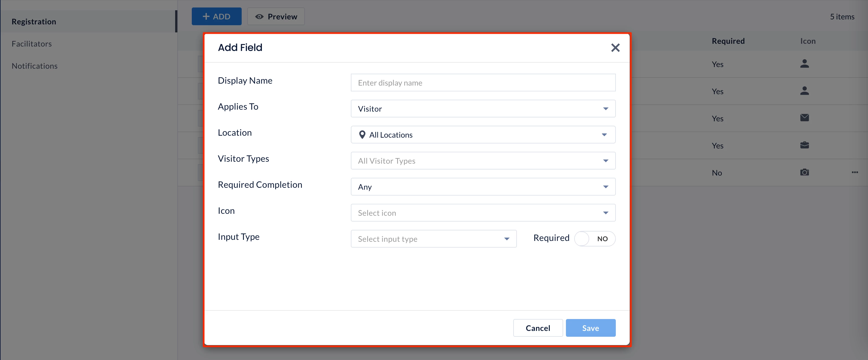Click the envelope icon in the Icon column
The height and width of the screenshot is (360, 868).
804,118
